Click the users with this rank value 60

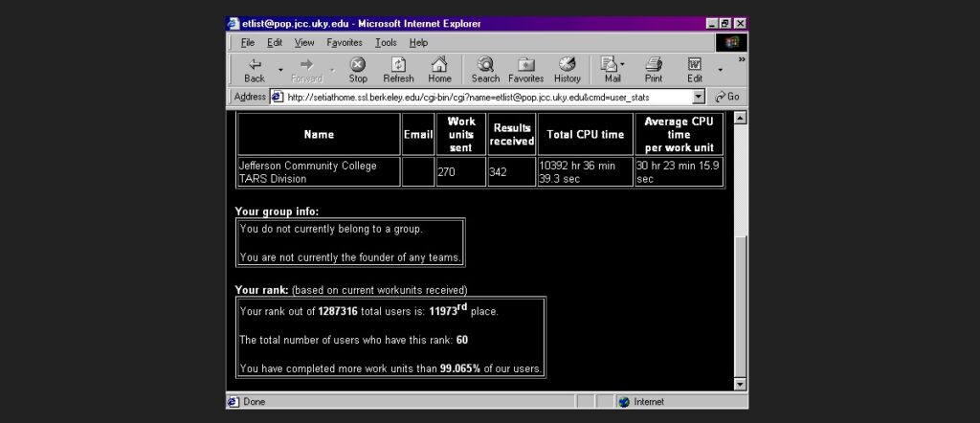pos(462,340)
